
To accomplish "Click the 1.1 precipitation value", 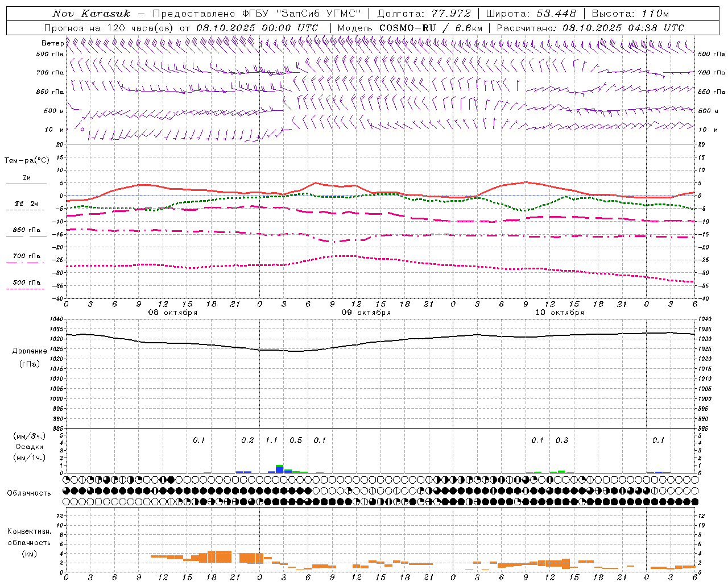I will [x=272, y=440].
